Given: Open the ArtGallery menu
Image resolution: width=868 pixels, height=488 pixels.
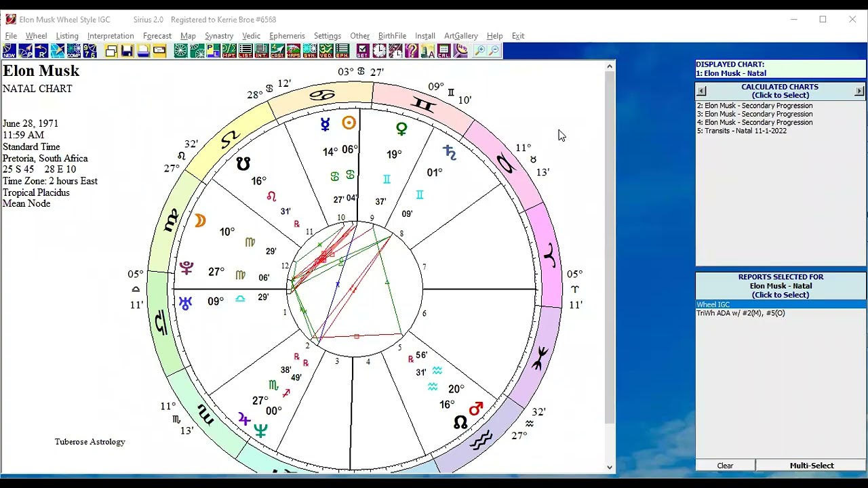Looking at the screenshot, I should [x=460, y=36].
